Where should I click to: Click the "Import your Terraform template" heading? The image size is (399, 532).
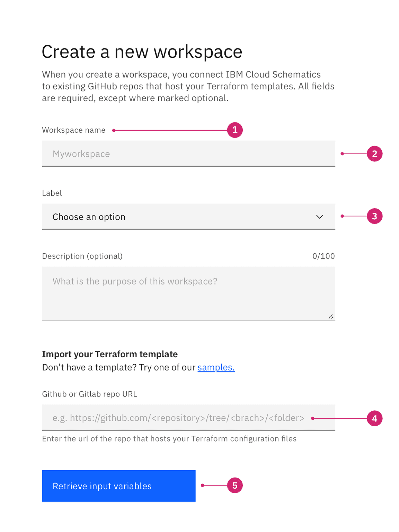click(110, 354)
